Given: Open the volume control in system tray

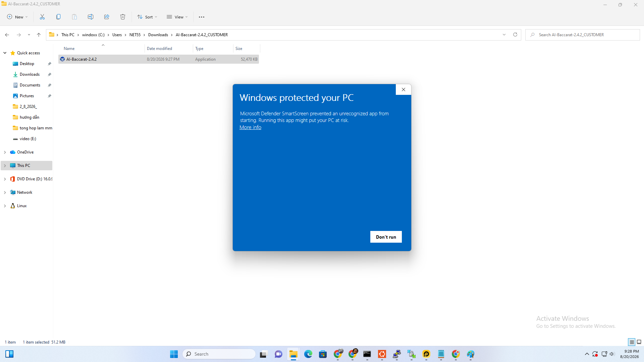Looking at the screenshot, I should 612,354.
